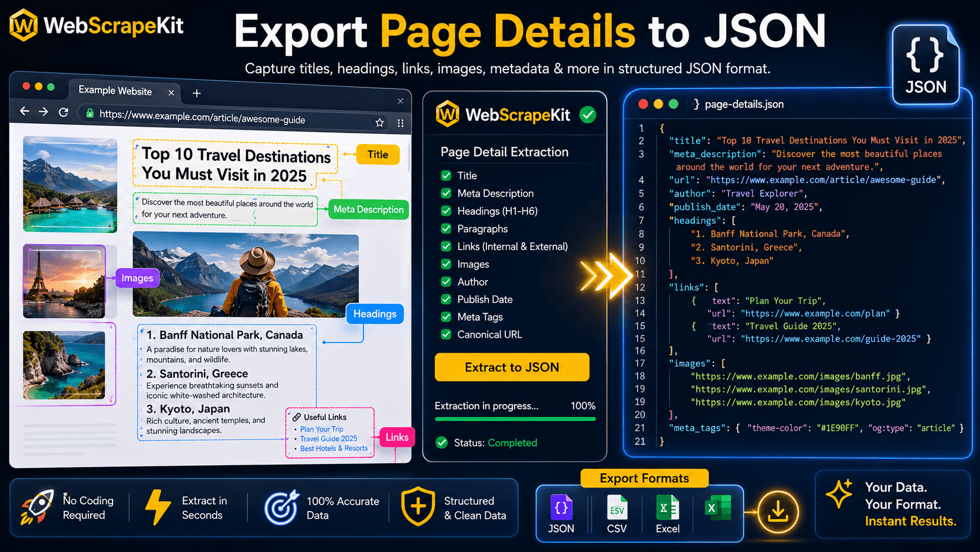This screenshot has height=552, width=980.
Task: Click the WebScrapeKit panel logo icon
Action: [x=447, y=114]
